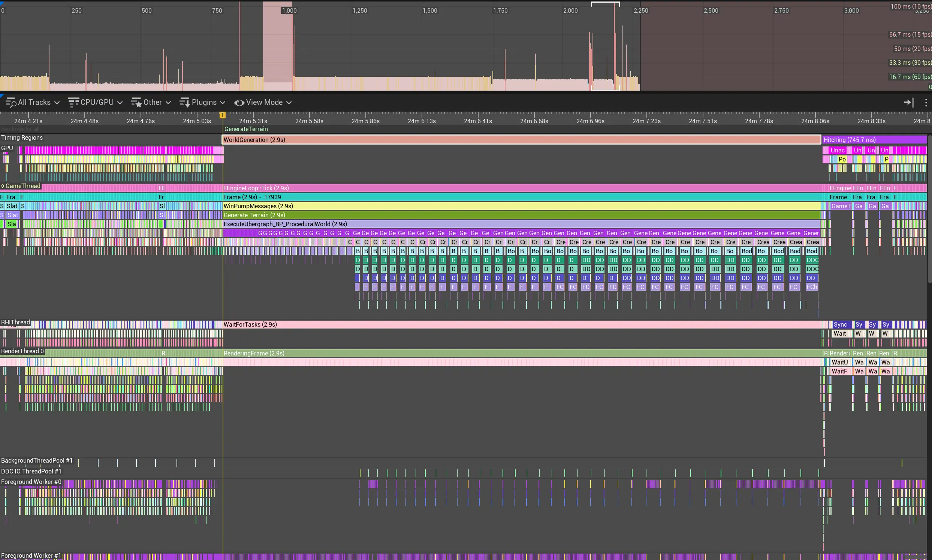Click the yellow T time marker
This screenshot has width=932, height=560.
tap(223, 115)
